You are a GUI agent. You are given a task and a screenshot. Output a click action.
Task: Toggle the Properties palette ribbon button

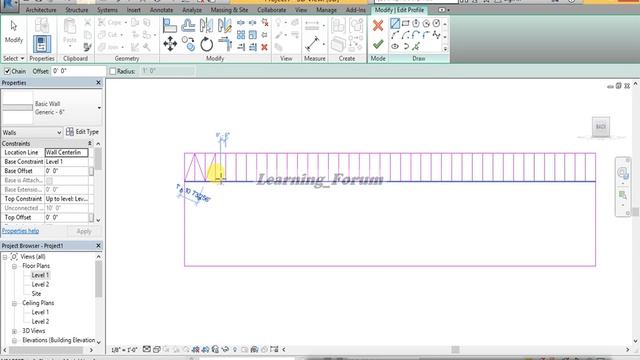tap(42, 44)
